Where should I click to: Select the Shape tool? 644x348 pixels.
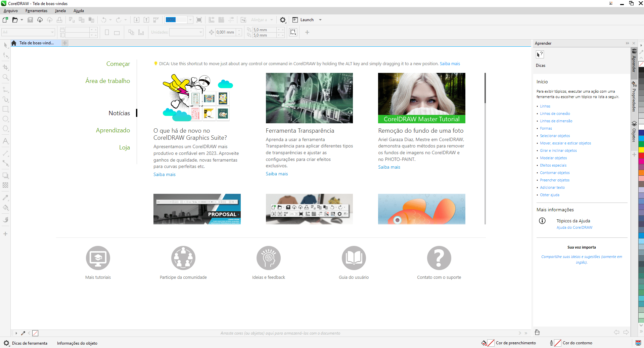pos(5,55)
